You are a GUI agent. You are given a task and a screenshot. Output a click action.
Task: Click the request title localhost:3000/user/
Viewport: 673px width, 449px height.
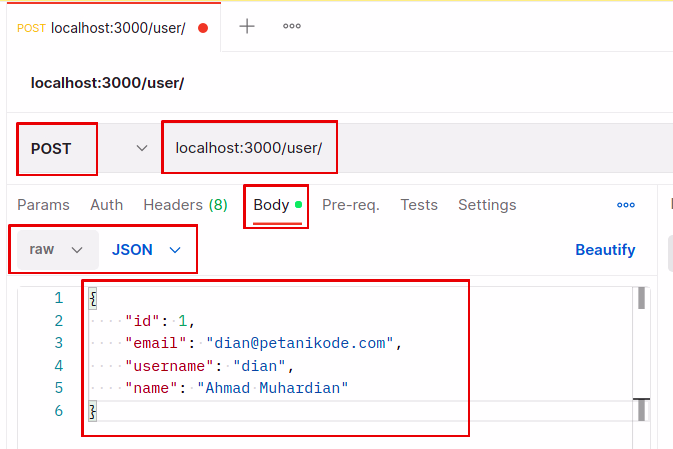pyautogui.click(x=107, y=83)
